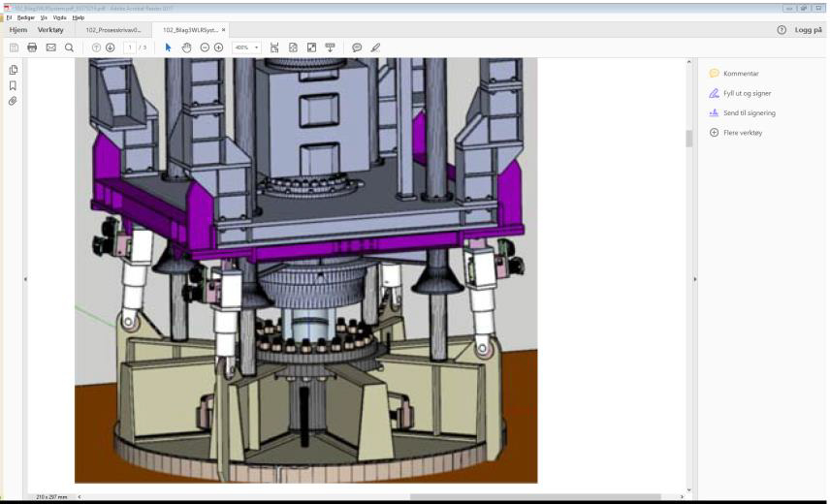Toggle the attachments paperclip panel

click(x=13, y=101)
